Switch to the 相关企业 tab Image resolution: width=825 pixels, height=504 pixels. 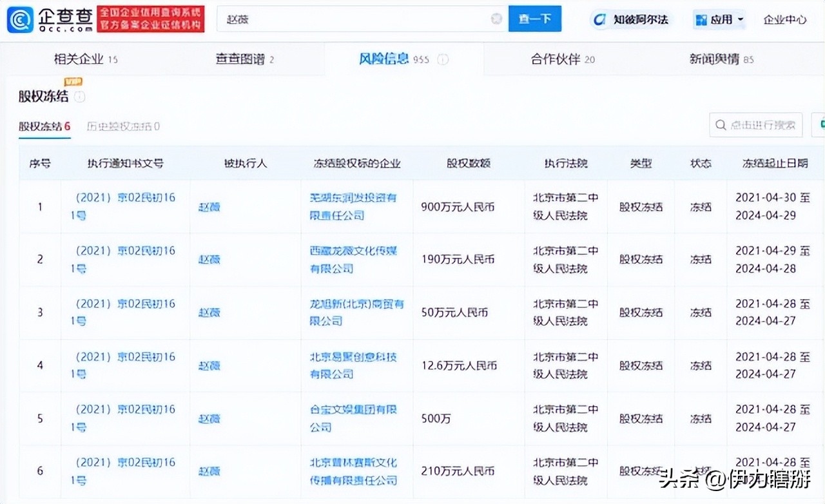[77, 58]
